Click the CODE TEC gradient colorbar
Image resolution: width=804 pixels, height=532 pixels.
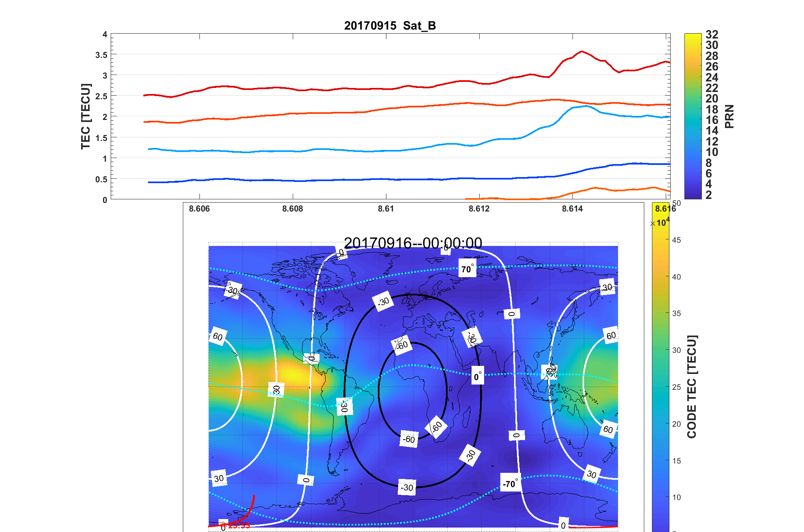tap(660, 367)
